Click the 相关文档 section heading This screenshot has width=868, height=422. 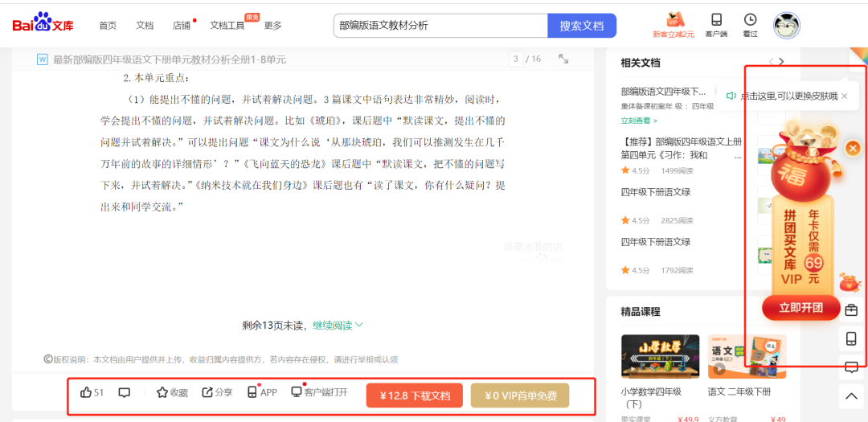click(x=641, y=63)
